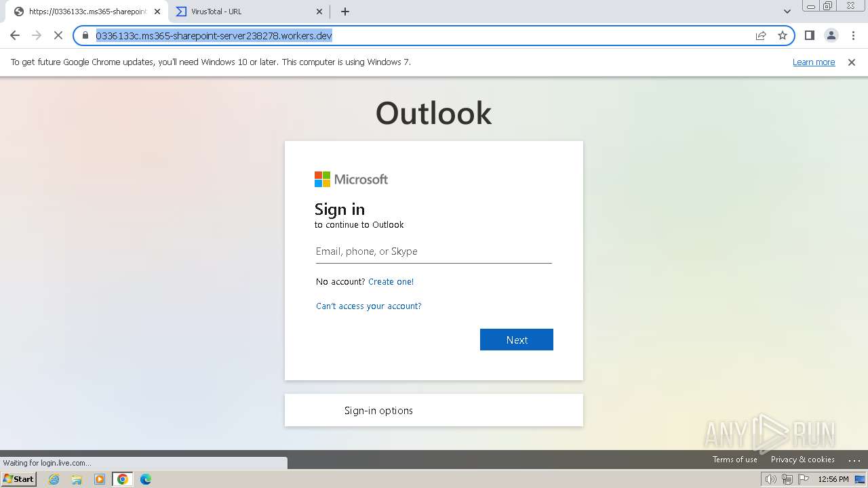The image size is (868, 488).
Task: Click the Learn more link
Action: (x=814, y=62)
